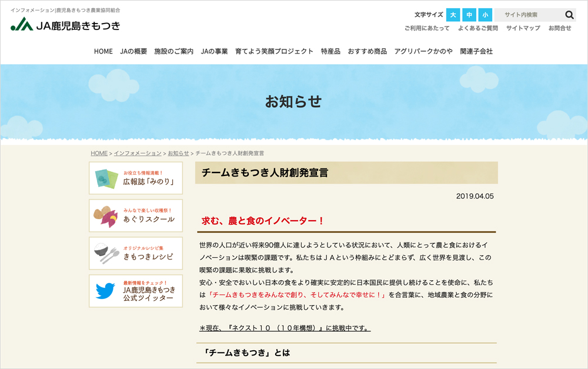588x369 pixels.
Task: Open the HOME menu item
Action: click(103, 51)
